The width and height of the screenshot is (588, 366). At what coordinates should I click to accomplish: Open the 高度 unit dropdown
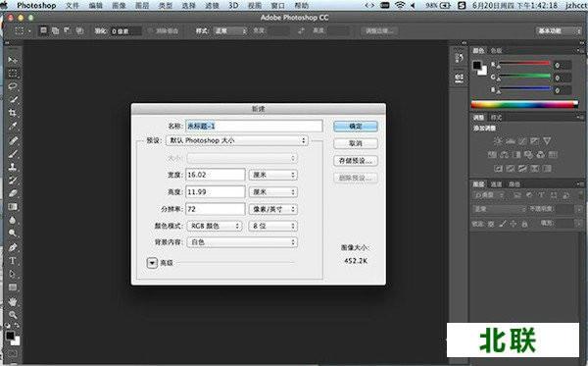tap(273, 191)
